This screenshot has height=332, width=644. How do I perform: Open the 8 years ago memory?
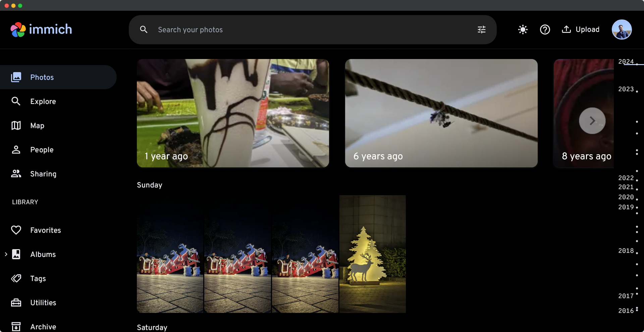(x=584, y=113)
